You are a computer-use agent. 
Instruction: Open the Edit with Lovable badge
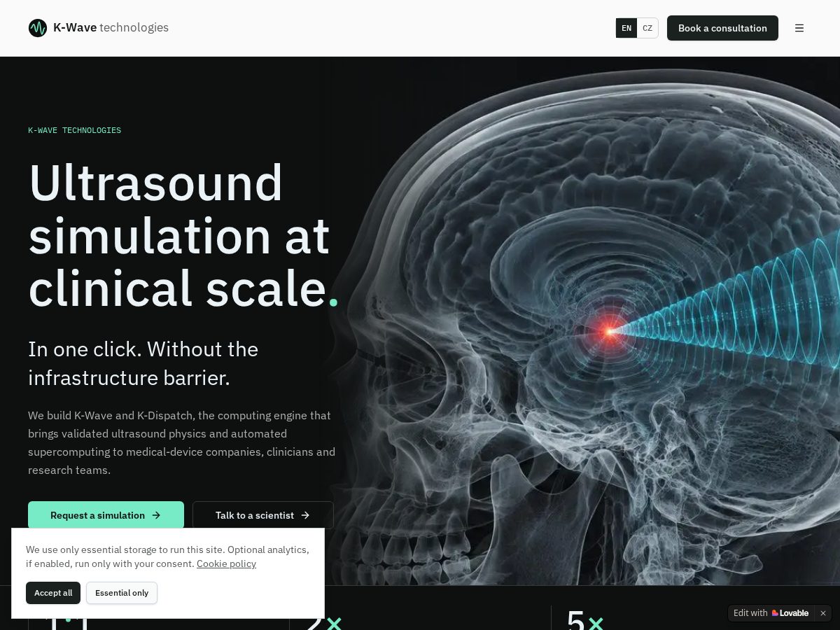(x=771, y=613)
